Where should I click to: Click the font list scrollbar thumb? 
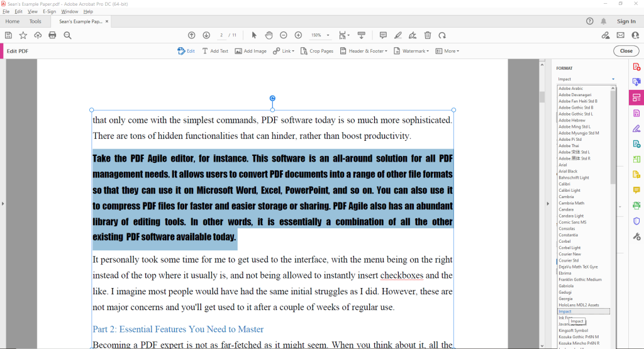pyautogui.click(x=613, y=137)
